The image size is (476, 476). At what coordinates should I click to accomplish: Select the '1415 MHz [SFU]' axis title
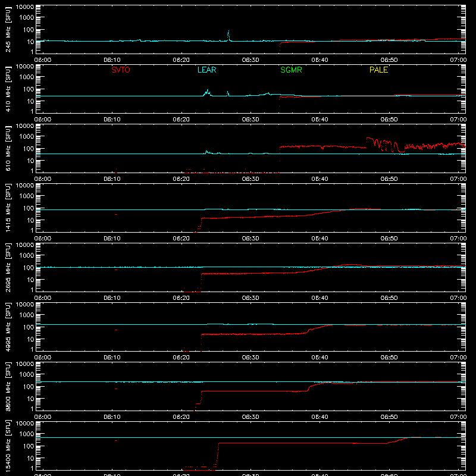tap(8, 208)
